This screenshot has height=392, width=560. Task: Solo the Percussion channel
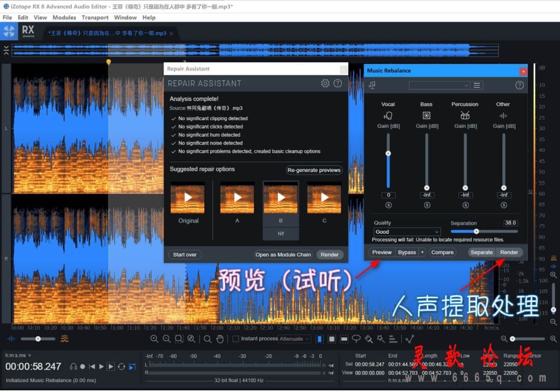[x=466, y=205]
